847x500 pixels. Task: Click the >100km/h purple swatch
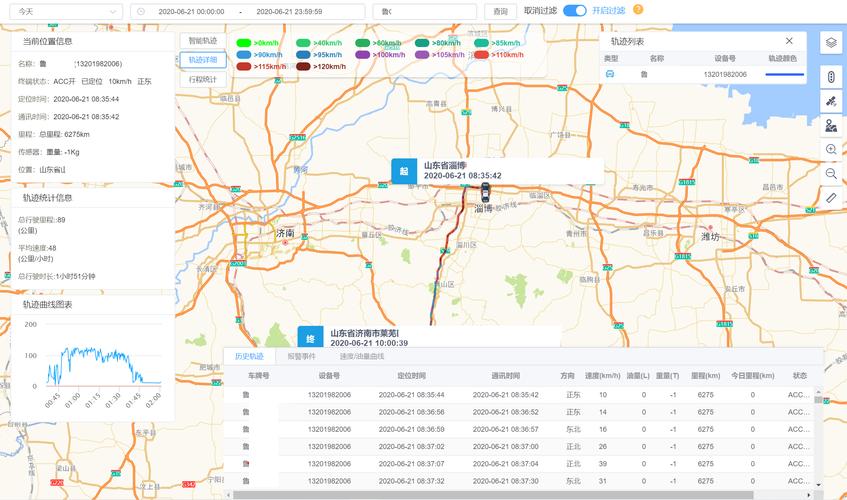362,55
